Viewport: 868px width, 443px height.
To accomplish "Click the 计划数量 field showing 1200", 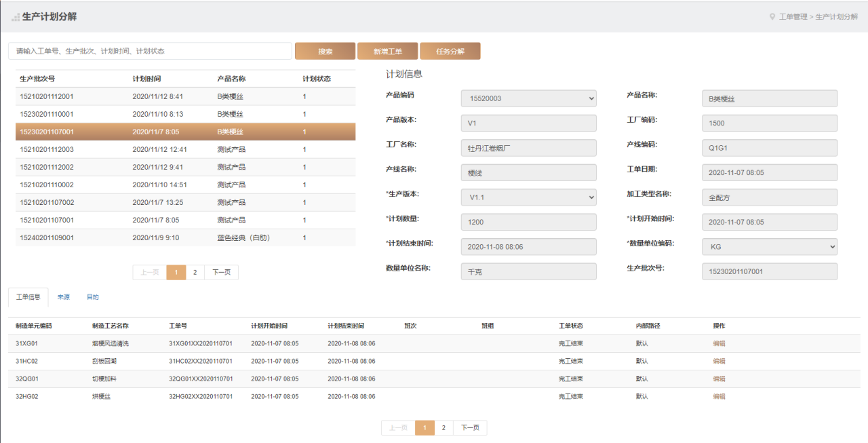I will pos(529,222).
